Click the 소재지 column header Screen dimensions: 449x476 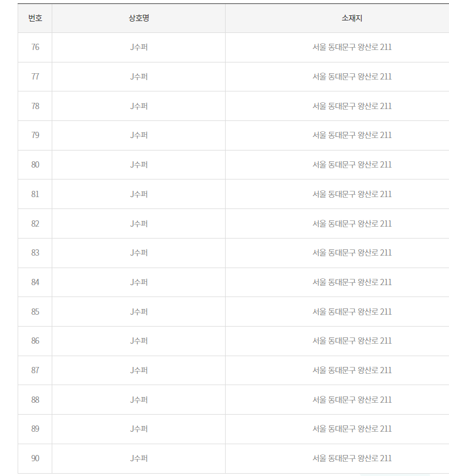352,18
